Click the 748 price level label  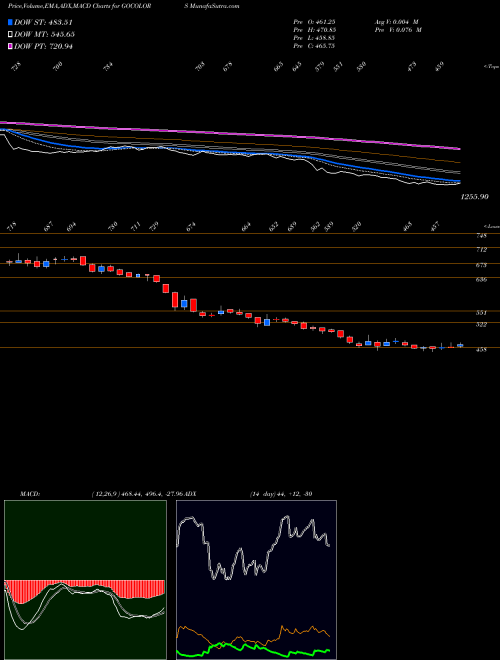coord(482,236)
